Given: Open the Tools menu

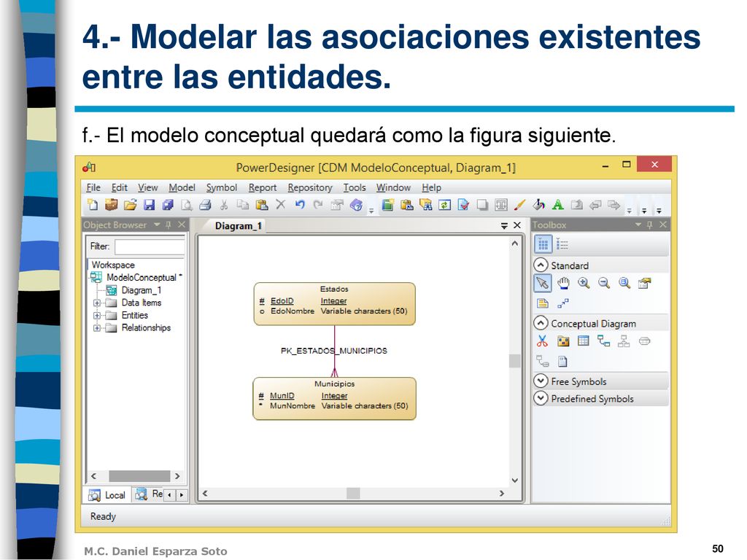Looking at the screenshot, I should click(355, 187).
